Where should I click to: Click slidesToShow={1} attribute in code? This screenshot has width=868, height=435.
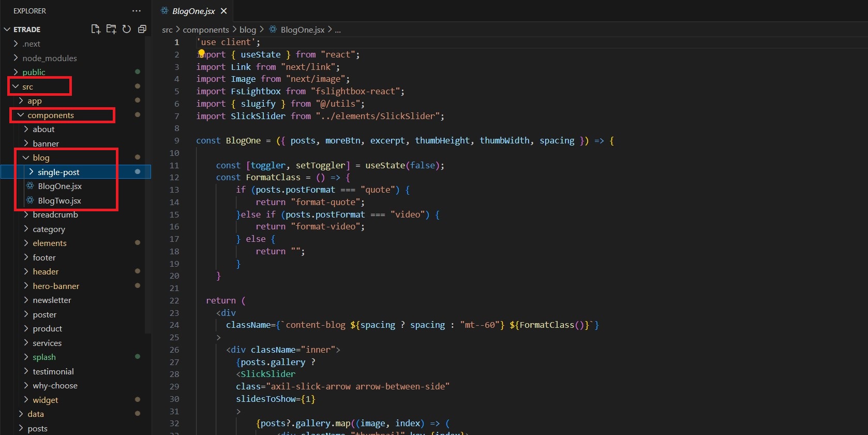(x=275, y=399)
